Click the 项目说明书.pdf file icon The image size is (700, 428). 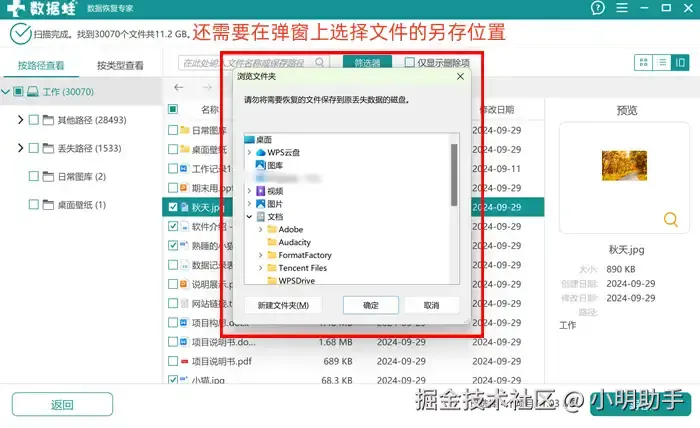coord(184,361)
